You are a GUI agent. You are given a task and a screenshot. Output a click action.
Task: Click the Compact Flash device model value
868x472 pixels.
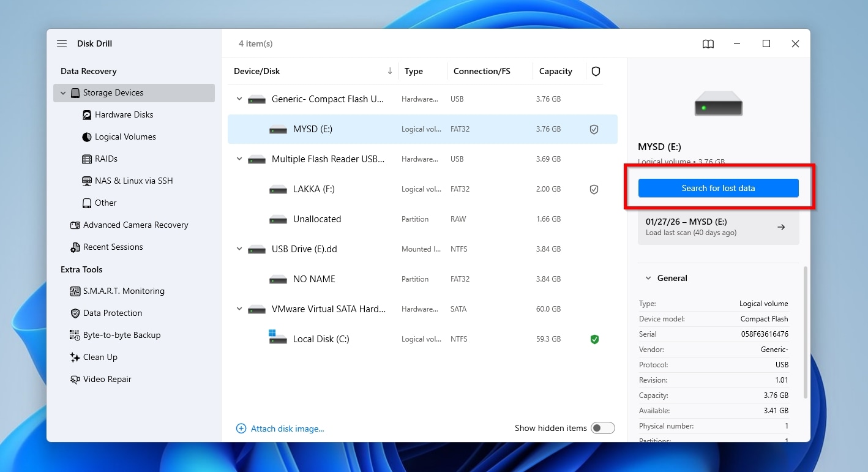[764, 319]
